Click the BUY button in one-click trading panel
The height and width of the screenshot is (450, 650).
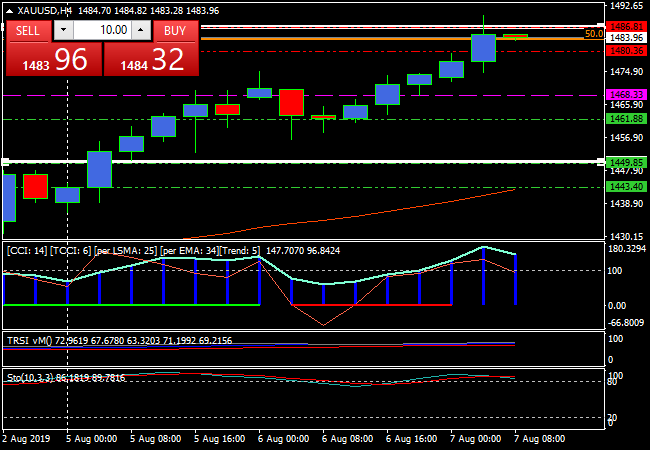[x=175, y=30]
